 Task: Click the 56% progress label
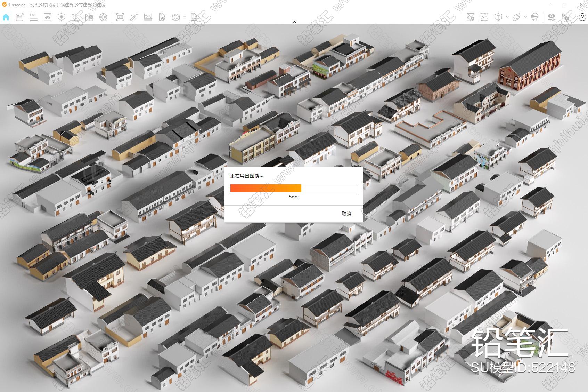(x=294, y=197)
